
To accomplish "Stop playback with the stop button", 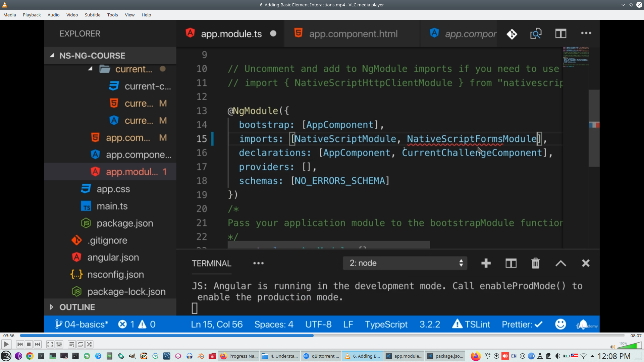I will pyautogui.click(x=29, y=344).
